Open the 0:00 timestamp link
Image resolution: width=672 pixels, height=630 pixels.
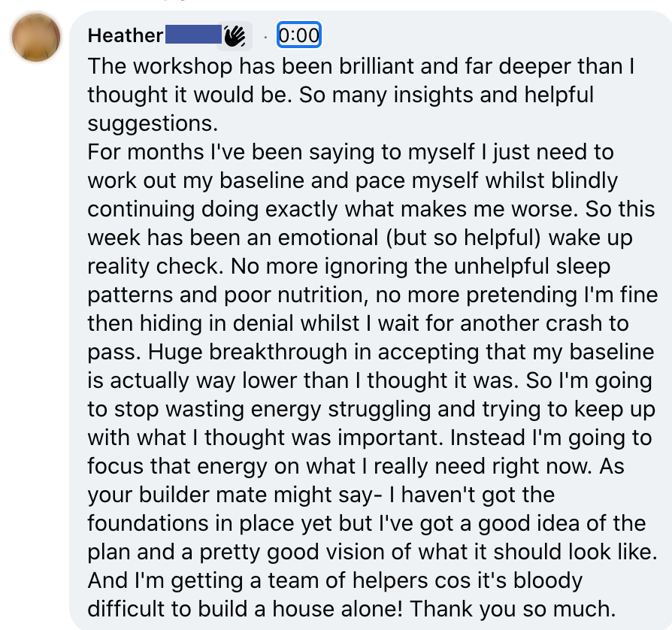(298, 35)
